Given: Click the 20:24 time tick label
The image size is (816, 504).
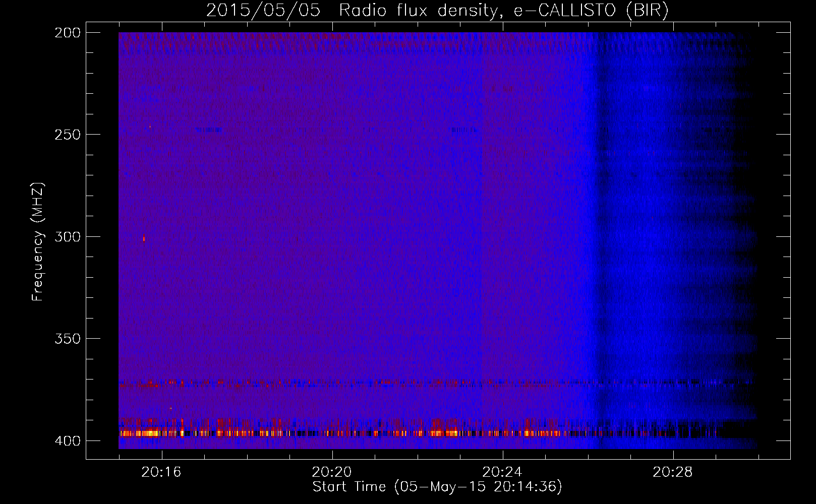Looking at the screenshot, I should (502, 472).
